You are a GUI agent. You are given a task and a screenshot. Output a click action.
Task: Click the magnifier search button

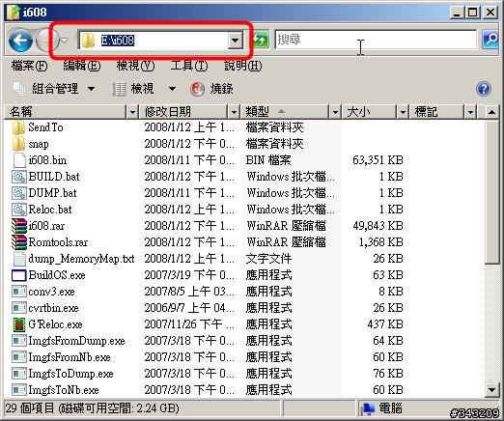point(490,40)
